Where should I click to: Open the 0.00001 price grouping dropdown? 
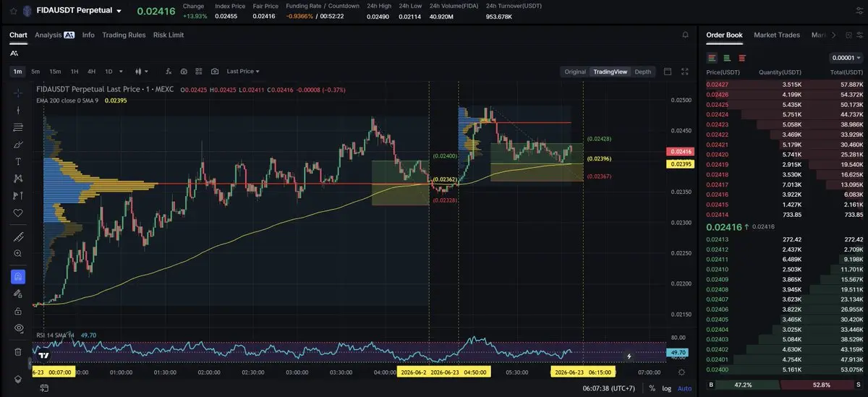[846, 58]
